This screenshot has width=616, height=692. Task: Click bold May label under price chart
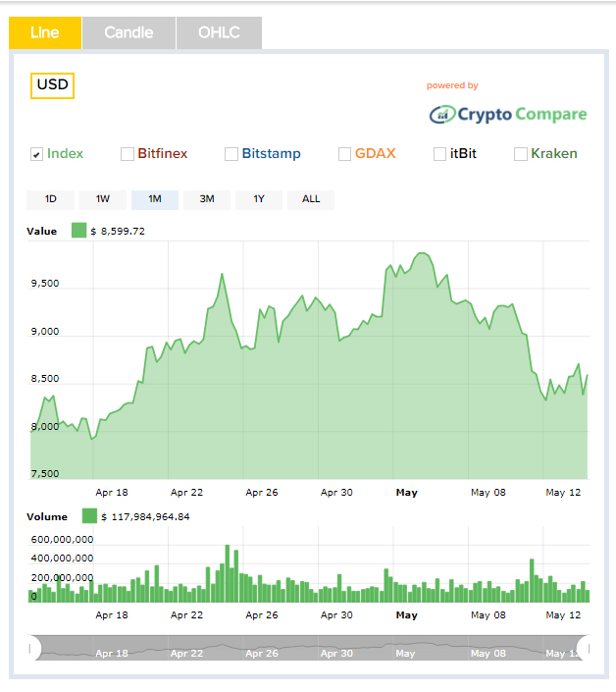click(x=406, y=493)
